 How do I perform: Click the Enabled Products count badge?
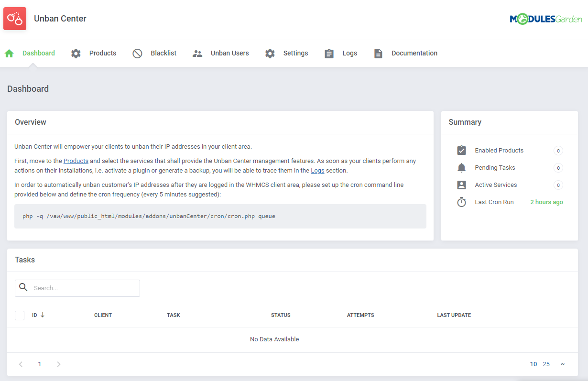(x=558, y=151)
